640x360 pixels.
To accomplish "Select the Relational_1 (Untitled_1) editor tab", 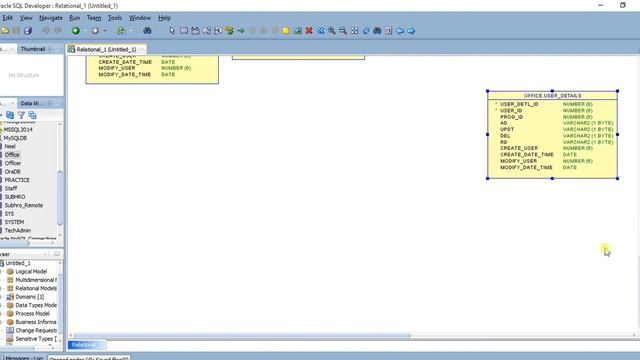I will (106, 49).
